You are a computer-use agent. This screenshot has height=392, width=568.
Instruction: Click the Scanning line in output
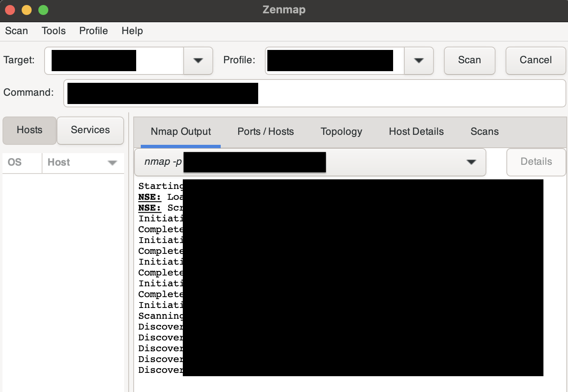[160, 316]
